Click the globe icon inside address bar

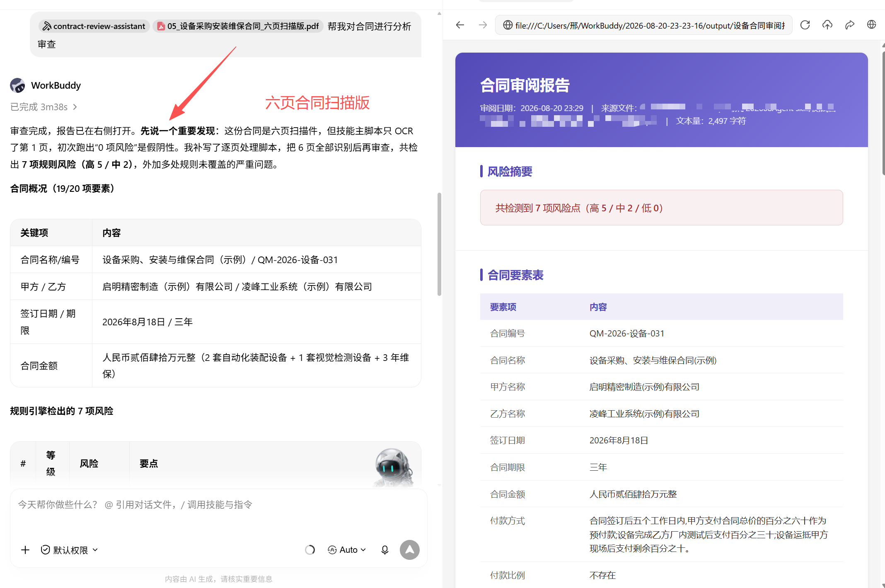pyautogui.click(x=508, y=25)
